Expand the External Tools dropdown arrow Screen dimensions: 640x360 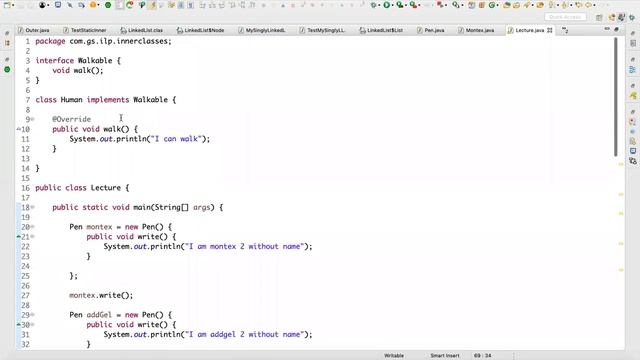pos(420,5)
